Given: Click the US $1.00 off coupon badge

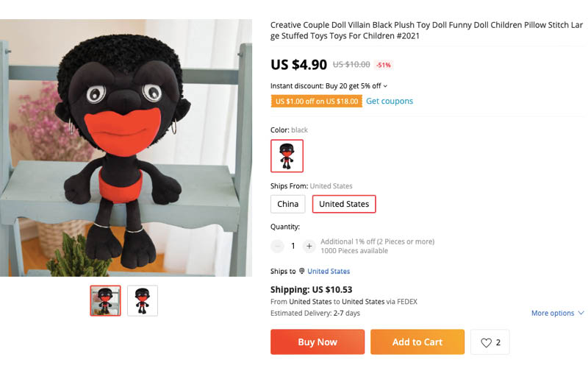Looking at the screenshot, I should (x=317, y=102).
